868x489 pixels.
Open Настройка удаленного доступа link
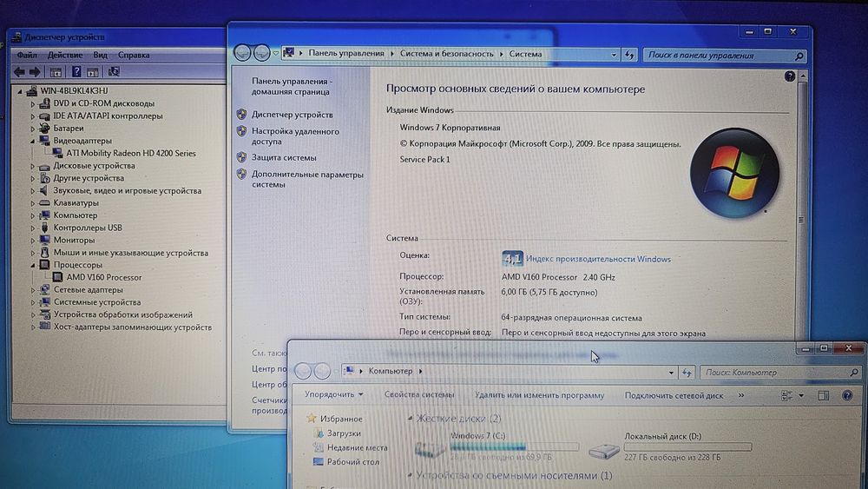295,136
